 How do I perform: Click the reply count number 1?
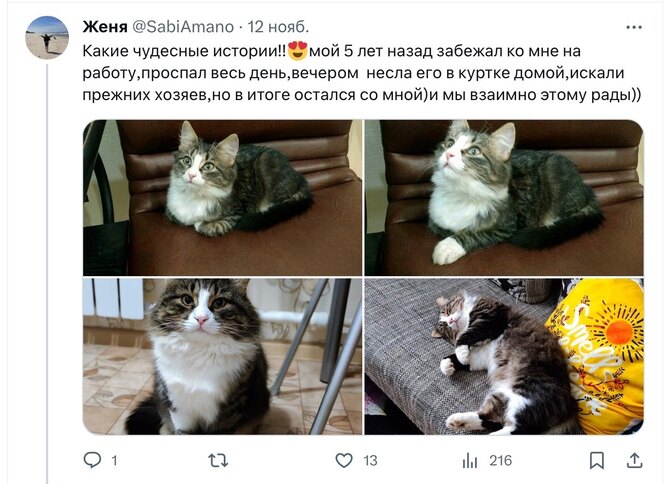tap(114, 461)
